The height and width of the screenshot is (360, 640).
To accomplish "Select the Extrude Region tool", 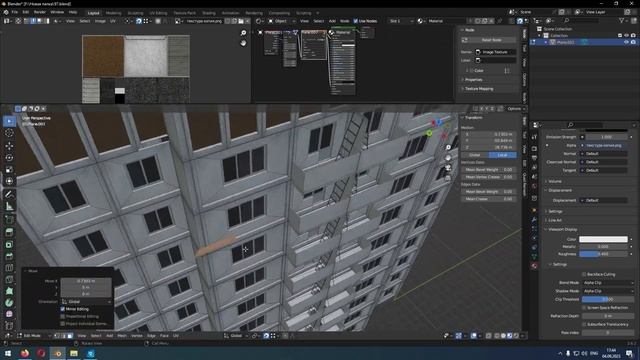I will [9, 232].
